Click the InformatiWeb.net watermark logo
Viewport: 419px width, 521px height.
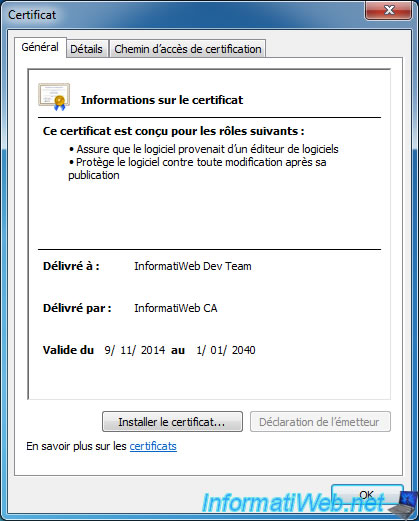pyautogui.click(x=293, y=503)
